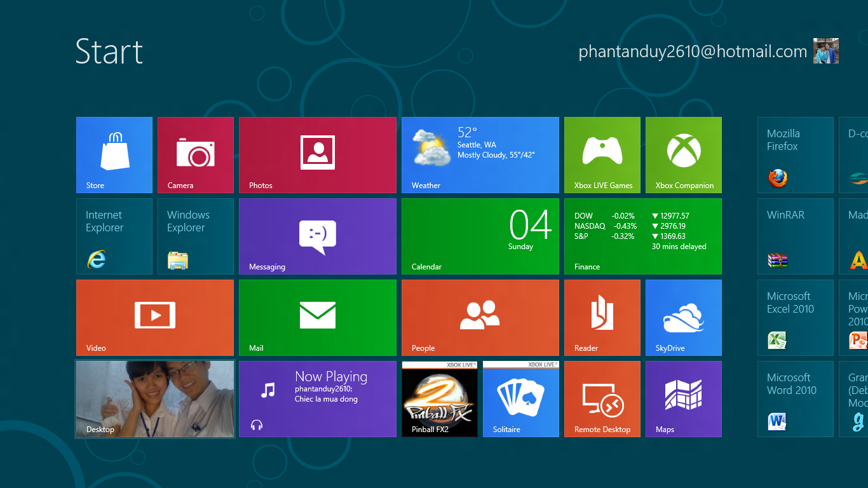The height and width of the screenshot is (488, 868).
Task: Open the Windows Explorer tile
Action: point(196,236)
